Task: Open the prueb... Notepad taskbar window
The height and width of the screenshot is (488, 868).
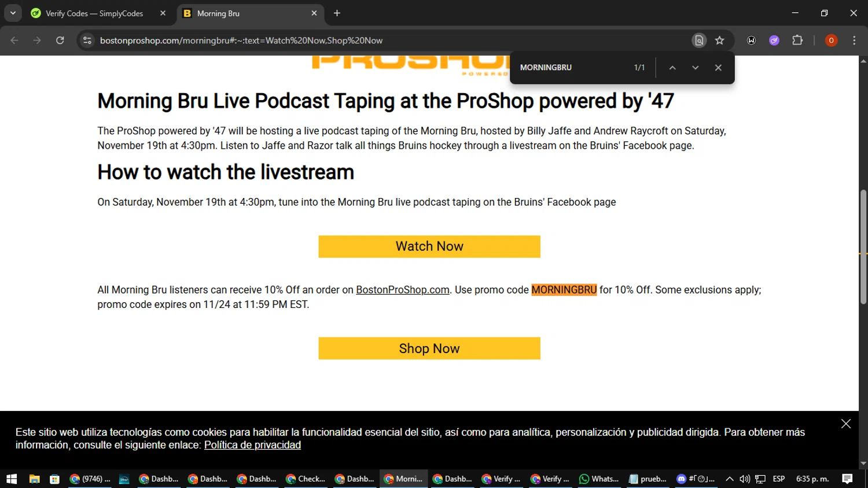Action: point(648,479)
